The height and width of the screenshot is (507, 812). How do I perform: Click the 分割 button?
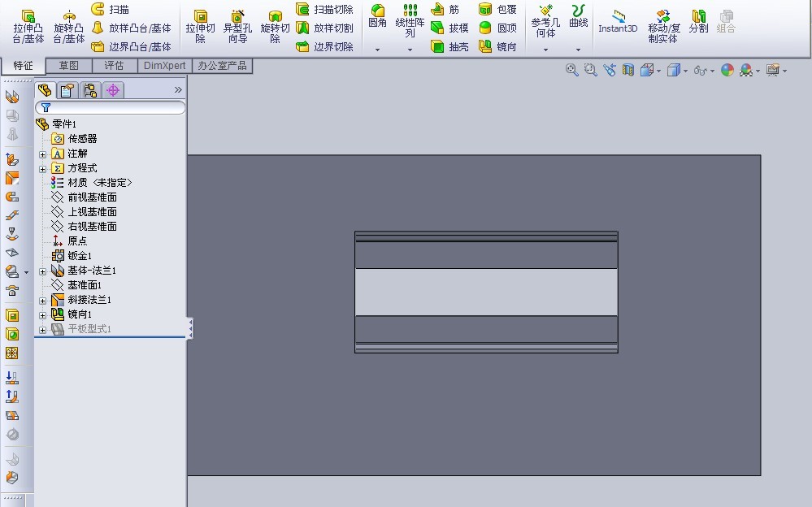[698, 22]
